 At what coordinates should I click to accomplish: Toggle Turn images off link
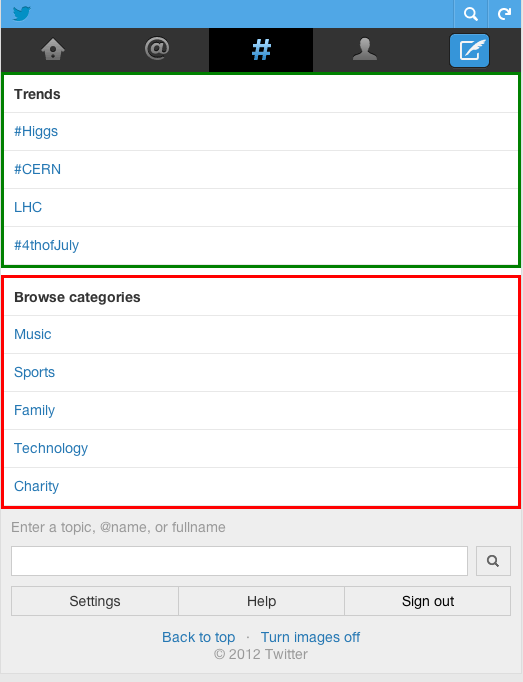310,637
